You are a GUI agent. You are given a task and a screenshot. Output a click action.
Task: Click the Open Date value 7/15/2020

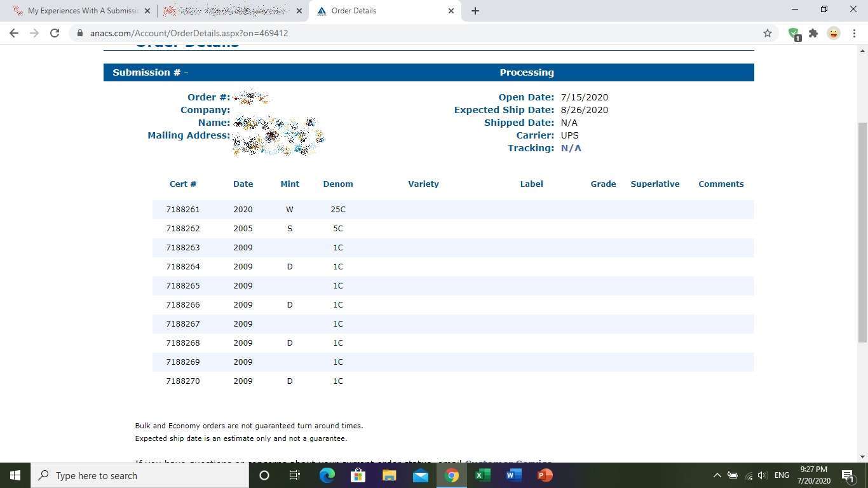(x=584, y=97)
